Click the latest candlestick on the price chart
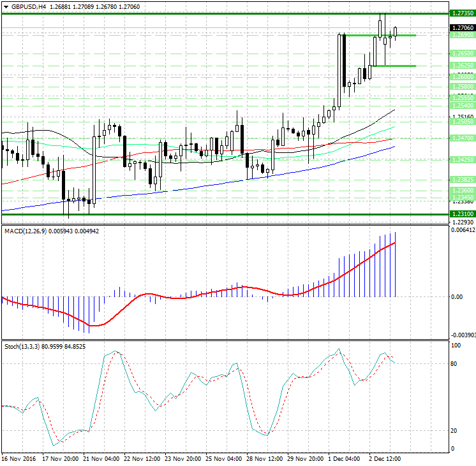This screenshot has height=466, width=476. coord(396,32)
